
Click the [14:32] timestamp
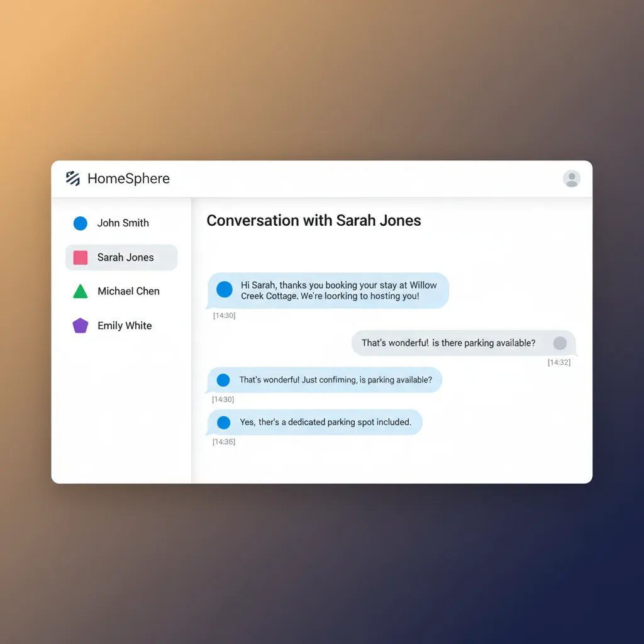click(x=559, y=362)
